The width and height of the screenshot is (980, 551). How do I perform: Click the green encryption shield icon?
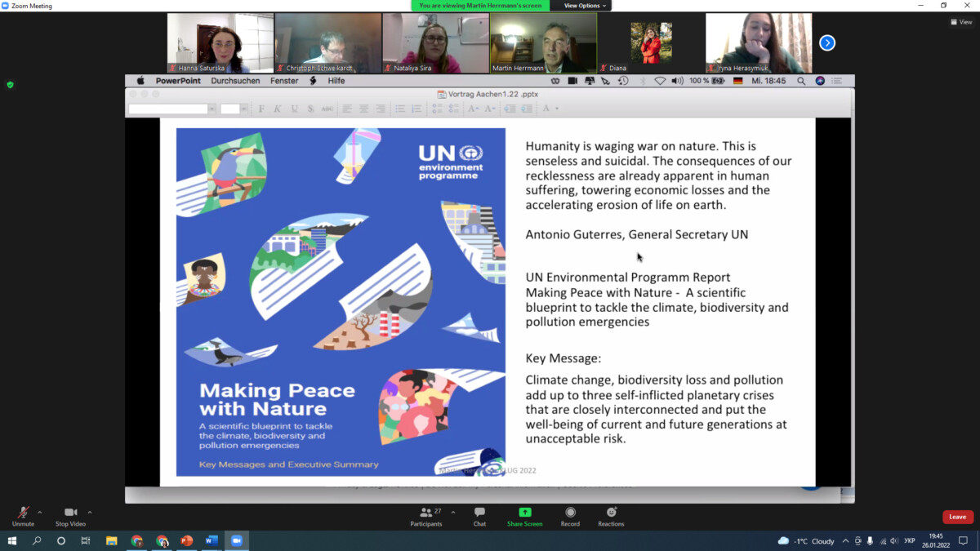click(x=10, y=84)
